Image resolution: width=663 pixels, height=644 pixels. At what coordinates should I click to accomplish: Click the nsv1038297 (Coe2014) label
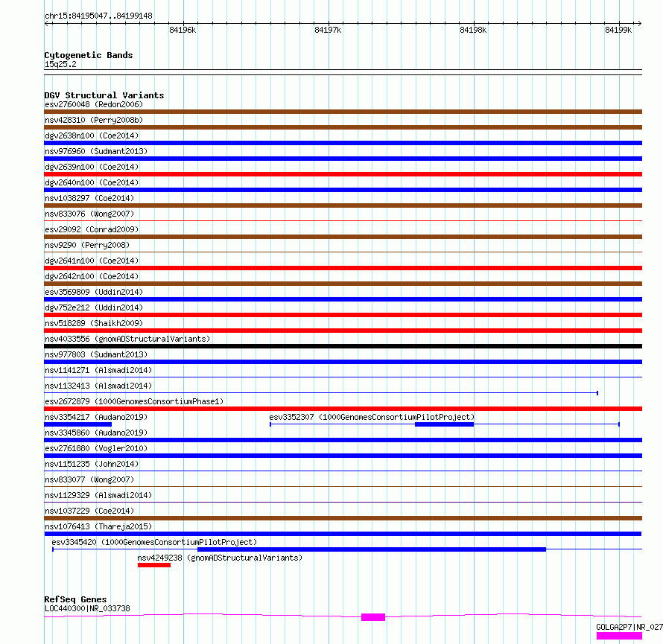pyautogui.click(x=89, y=198)
